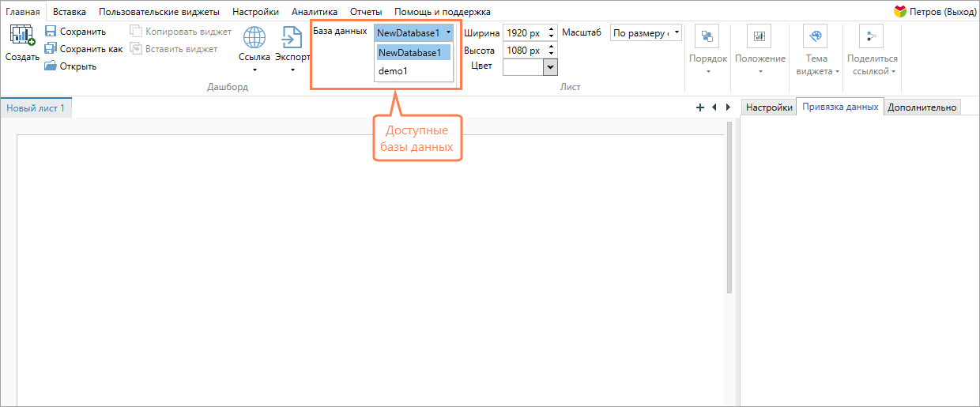This screenshot has height=407, width=980.
Task: Click the Высота height input field
Action: coord(524,50)
